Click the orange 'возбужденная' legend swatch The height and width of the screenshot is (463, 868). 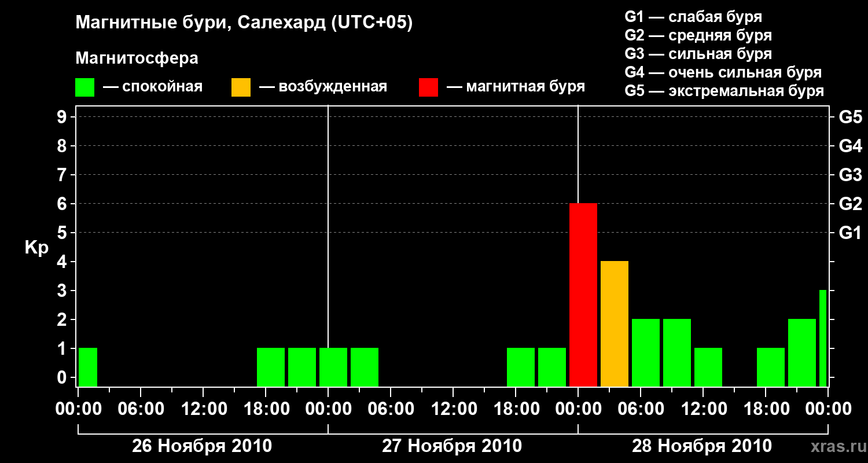click(x=241, y=87)
